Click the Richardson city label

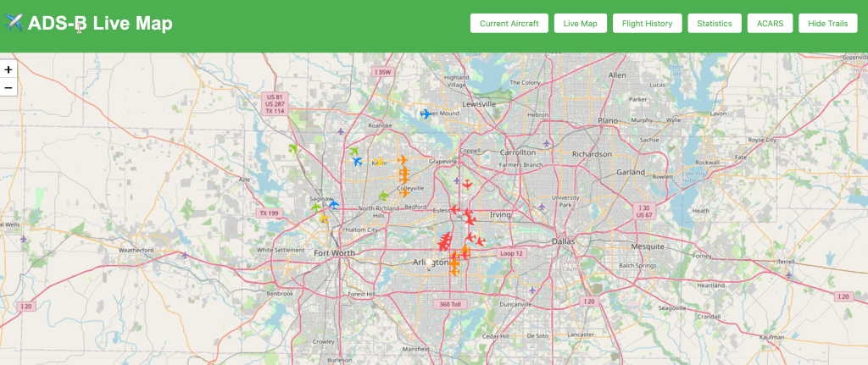[592, 154]
